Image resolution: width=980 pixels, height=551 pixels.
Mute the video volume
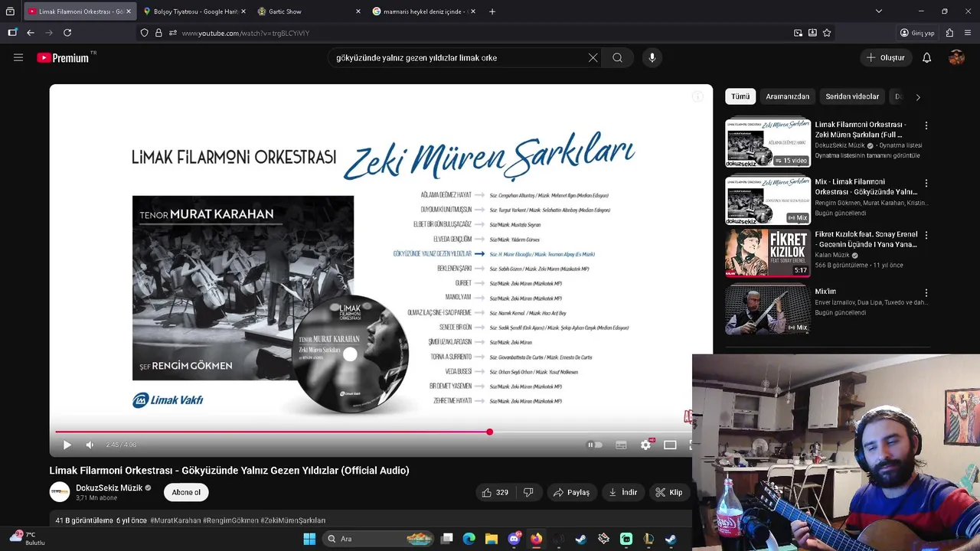[90, 445]
